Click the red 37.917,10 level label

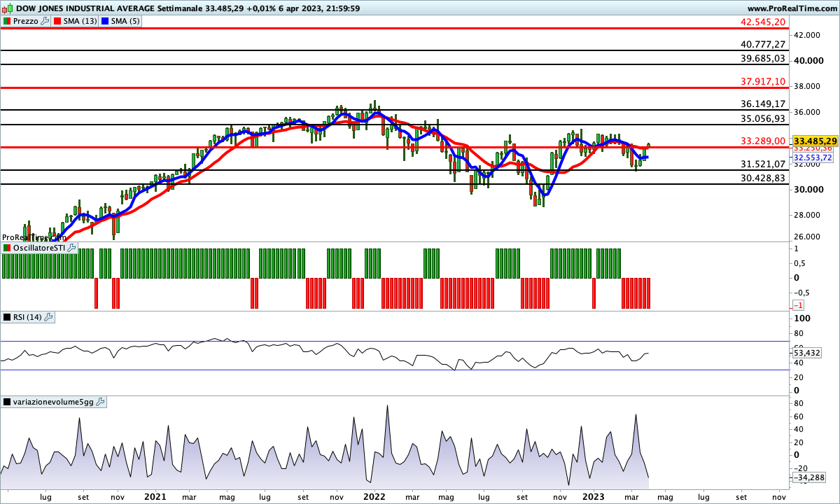pyautogui.click(x=763, y=81)
